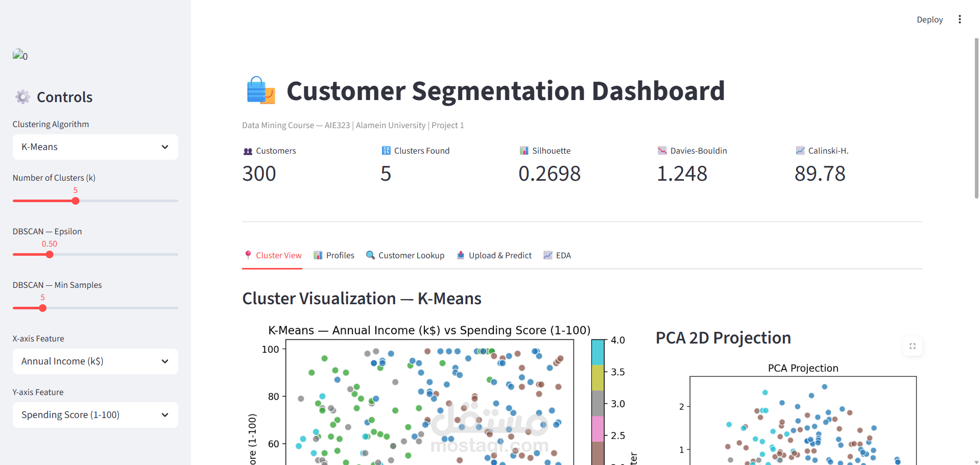Click the Deploy button
This screenshot has height=465, width=980.
coord(929,19)
